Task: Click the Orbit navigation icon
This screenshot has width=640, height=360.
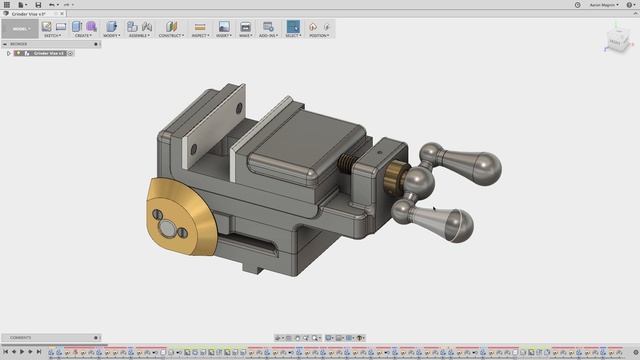Action: pyautogui.click(x=279, y=338)
